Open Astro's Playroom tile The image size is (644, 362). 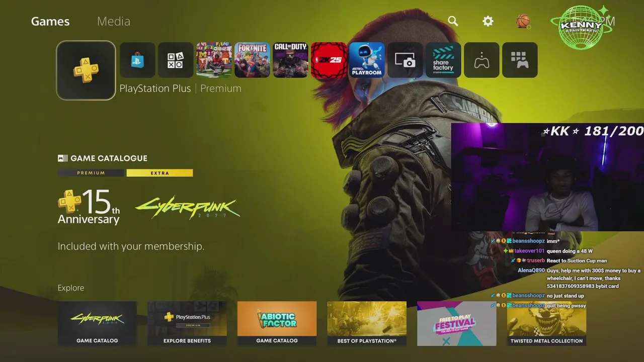coord(367,60)
